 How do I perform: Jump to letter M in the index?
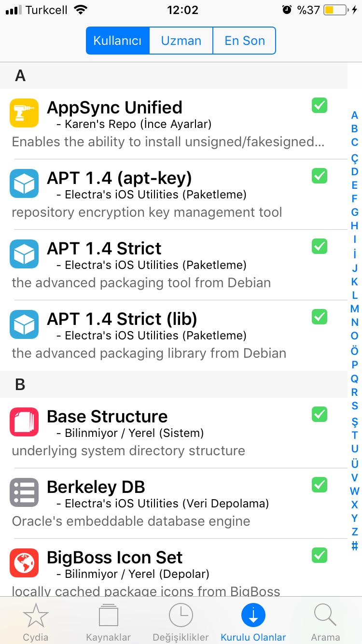click(x=355, y=309)
